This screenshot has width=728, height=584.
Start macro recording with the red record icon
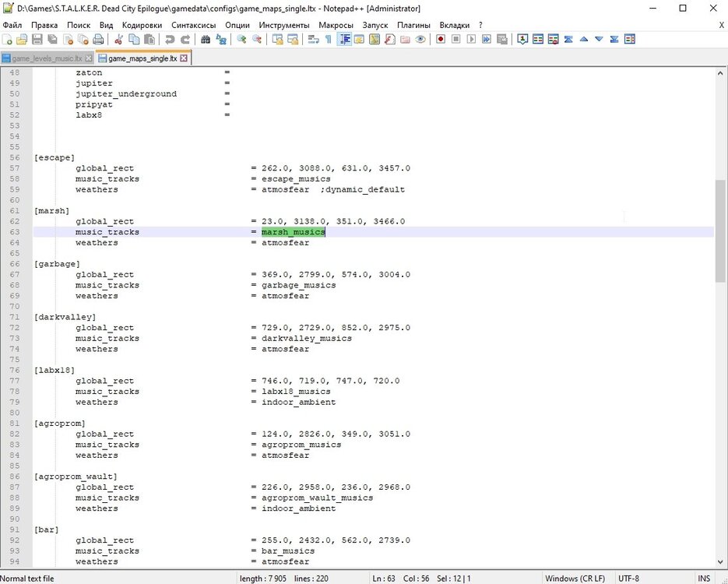point(441,39)
